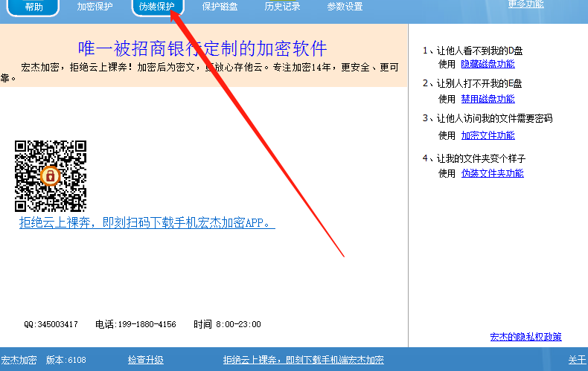Open 宏杰的隐私权政策 link
The width and height of the screenshot is (588, 371).
(x=525, y=337)
